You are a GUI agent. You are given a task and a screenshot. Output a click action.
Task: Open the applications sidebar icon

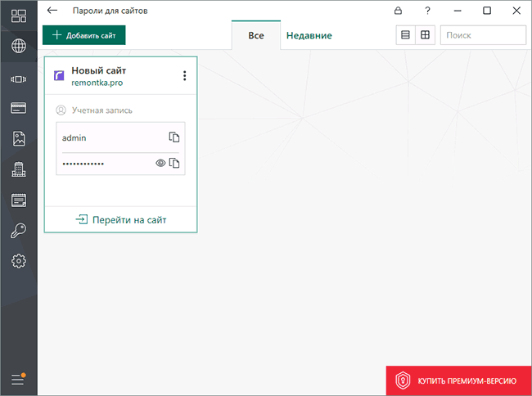(19, 79)
